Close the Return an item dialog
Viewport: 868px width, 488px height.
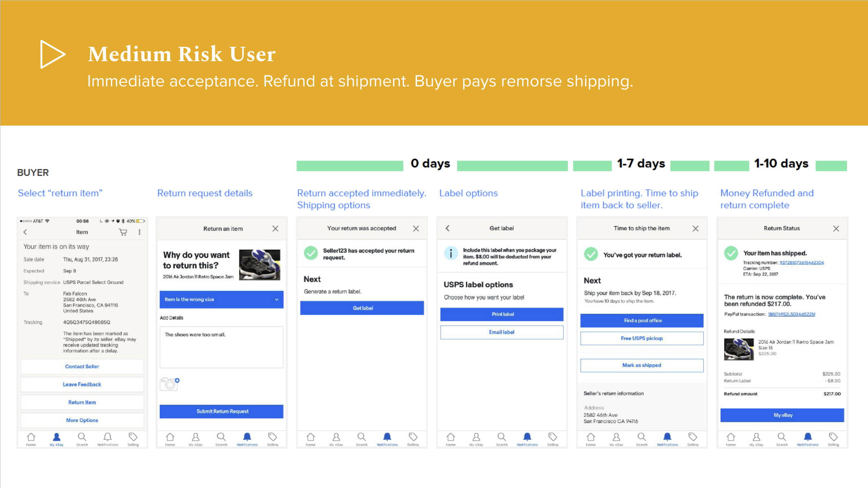pyautogui.click(x=276, y=229)
